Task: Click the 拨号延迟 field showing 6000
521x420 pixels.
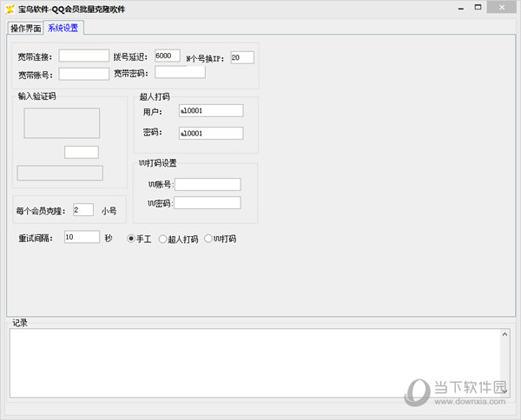Action: pos(167,56)
